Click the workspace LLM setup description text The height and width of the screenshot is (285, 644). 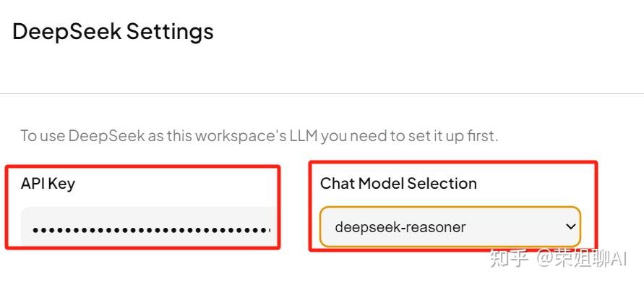point(259,136)
